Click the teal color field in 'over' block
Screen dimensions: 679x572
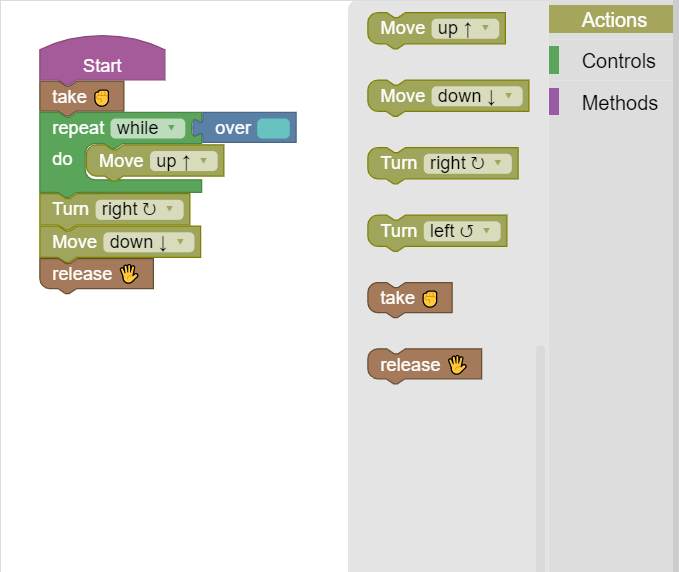point(273,128)
